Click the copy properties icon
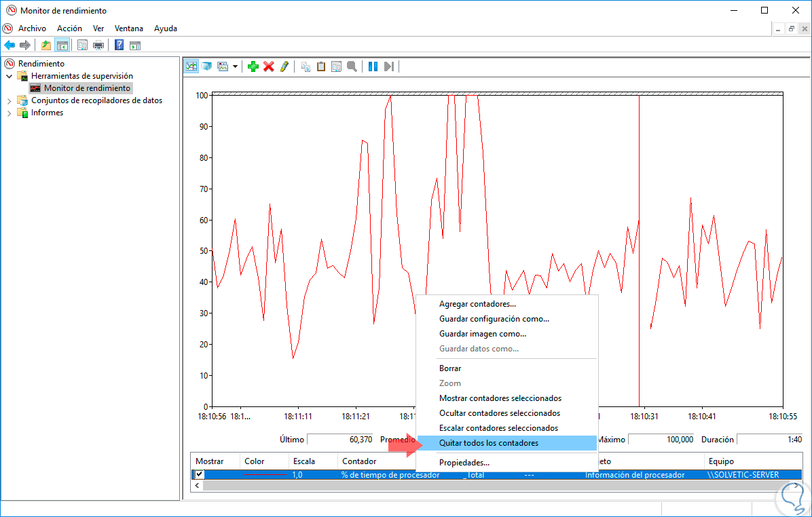Viewport: 812px width, 517px height. [x=306, y=66]
